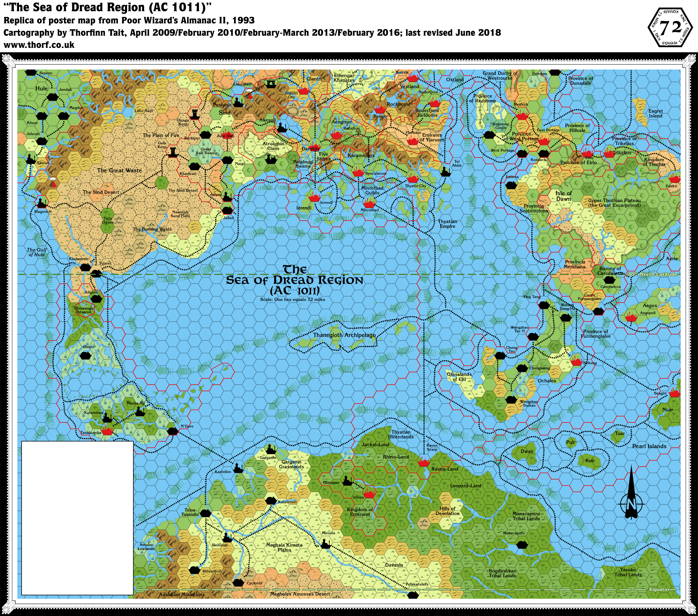This screenshot has height=616, width=698.
Task: Open the www.thorf.co.uk link
Action: (39, 45)
